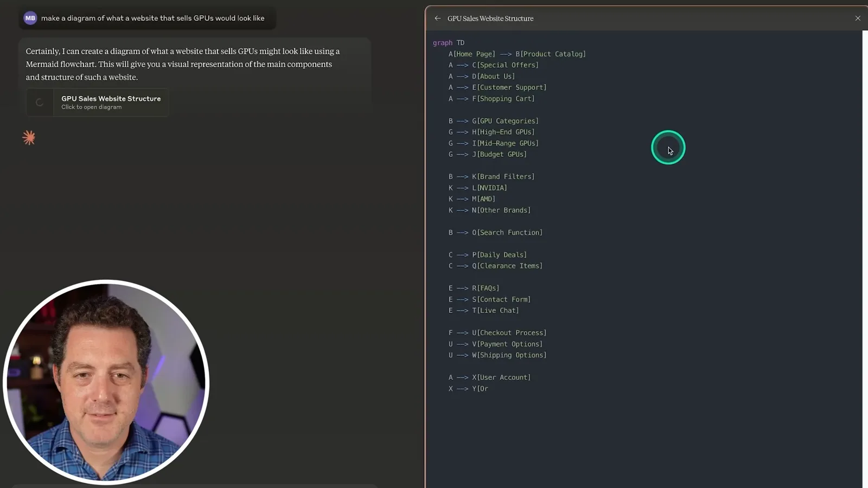The width and height of the screenshot is (868, 488).
Task: Select the 'A[Home Page] --> B[Product Catalog]' line
Action: tap(517, 54)
